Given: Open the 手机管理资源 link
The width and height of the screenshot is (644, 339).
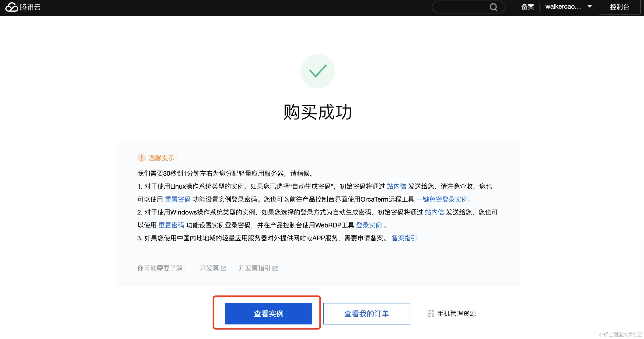Looking at the screenshot, I should [x=456, y=313].
